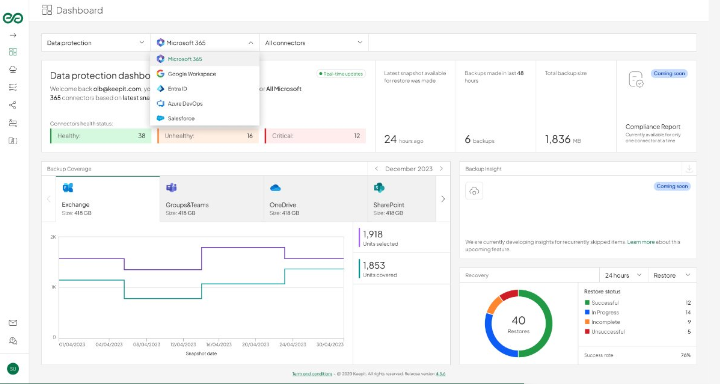Viewport: 720px width, 384px height.
Task: Show previous services with left carousel chevron
Action: (x=49, y=199)
